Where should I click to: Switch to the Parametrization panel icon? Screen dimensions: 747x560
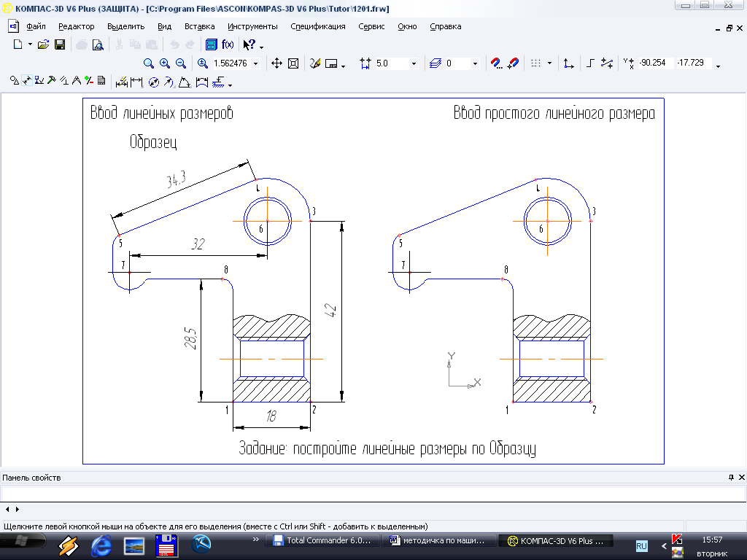tap(64, 80)
